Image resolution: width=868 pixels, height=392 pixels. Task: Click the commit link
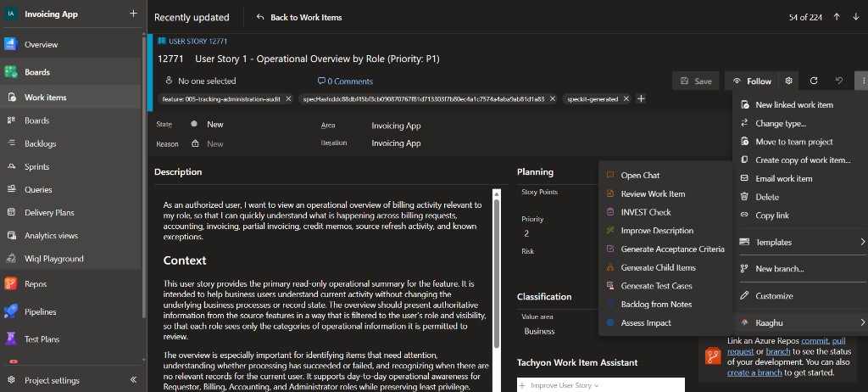pyautogui.click(x=815, y=341)
